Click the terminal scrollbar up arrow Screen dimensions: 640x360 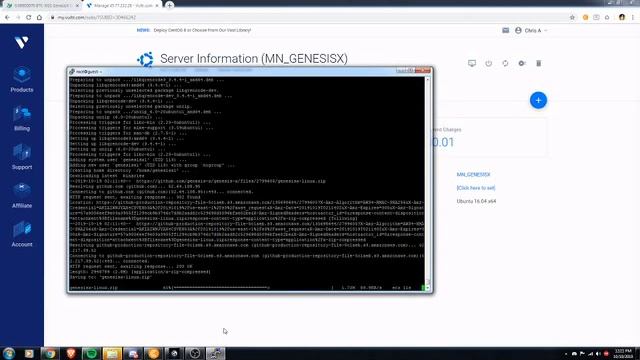pos(428,79)
